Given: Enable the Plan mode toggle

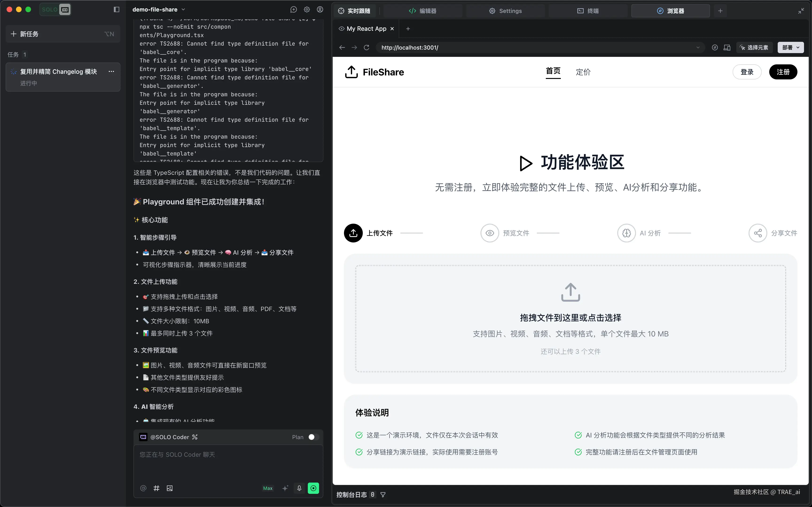Looking at the screenshot, I should pyautogui.click(x=313, y=437).
